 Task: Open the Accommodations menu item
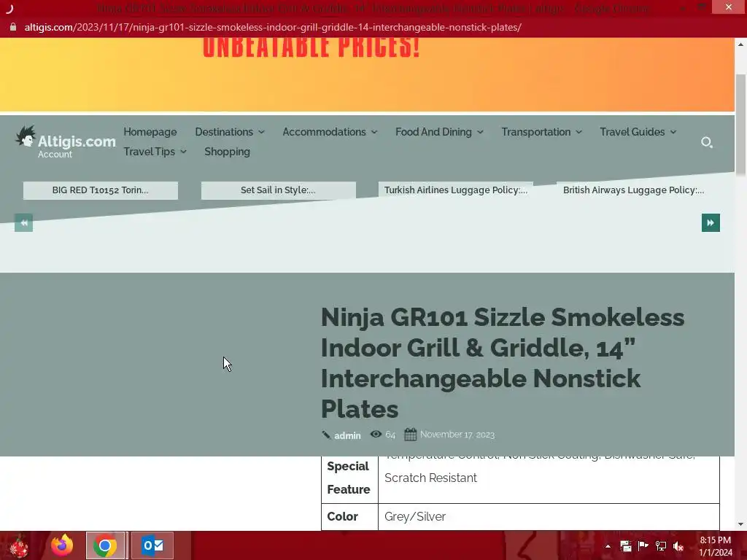[324, 132]
